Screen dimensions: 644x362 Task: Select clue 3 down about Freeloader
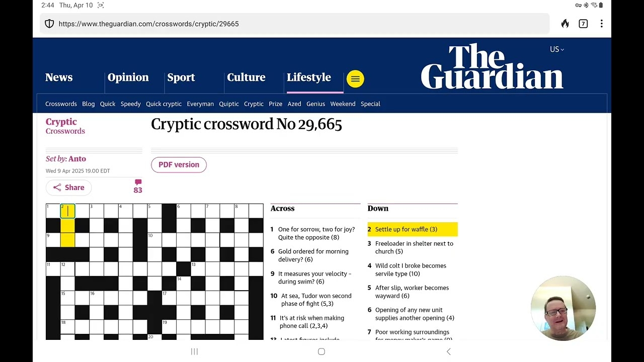(414, 247)
